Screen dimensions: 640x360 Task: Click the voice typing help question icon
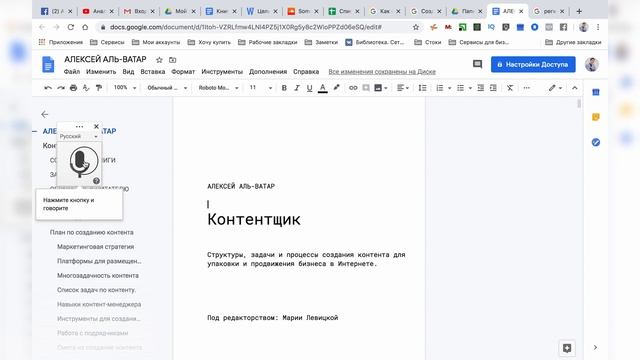96,181
